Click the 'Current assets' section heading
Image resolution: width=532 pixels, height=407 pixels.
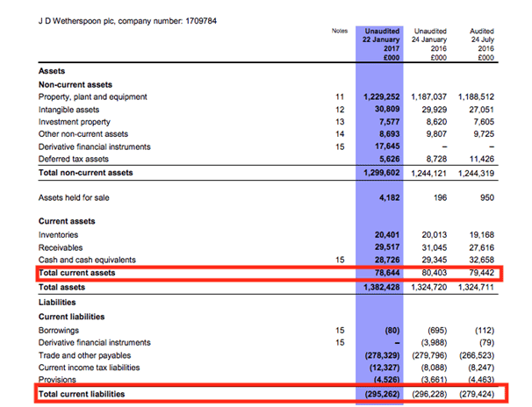67,221
